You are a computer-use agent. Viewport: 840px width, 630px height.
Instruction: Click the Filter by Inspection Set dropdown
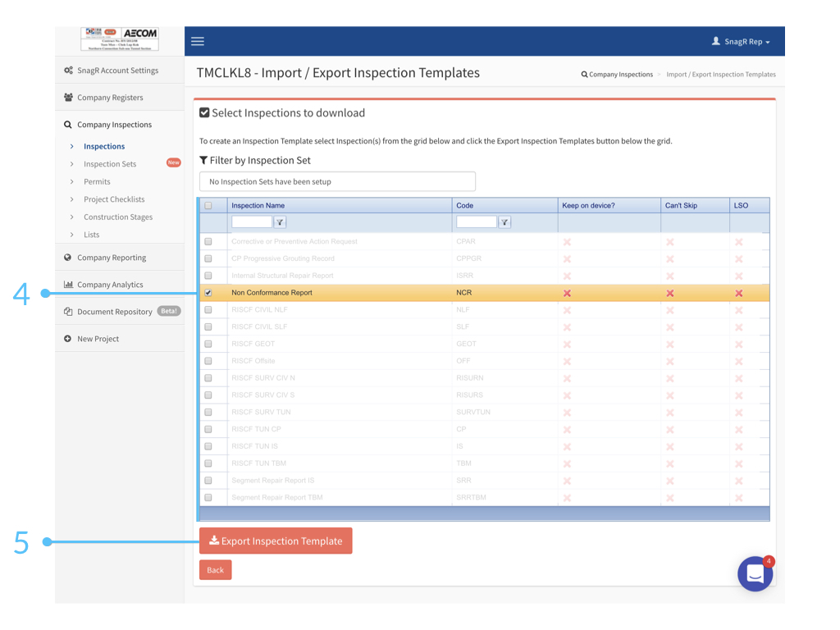point(337,181)
